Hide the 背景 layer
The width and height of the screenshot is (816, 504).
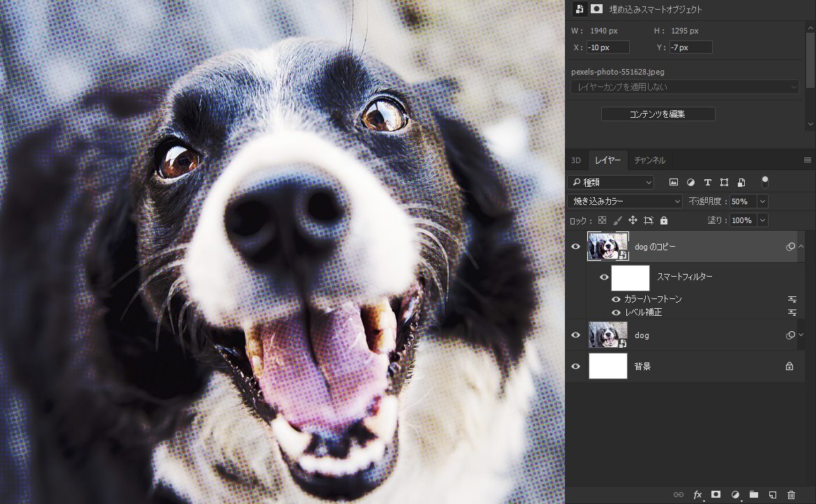pyautogui.click(x=575, y=366)
